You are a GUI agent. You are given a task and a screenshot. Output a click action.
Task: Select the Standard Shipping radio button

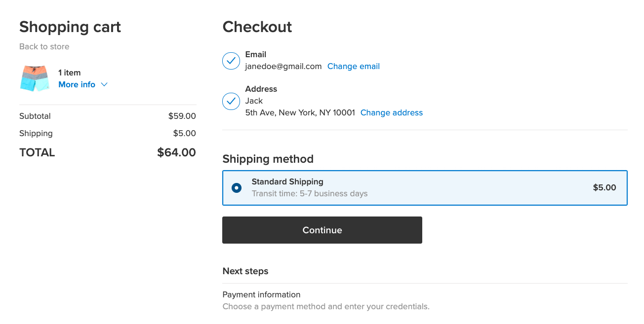pos(237,188)
